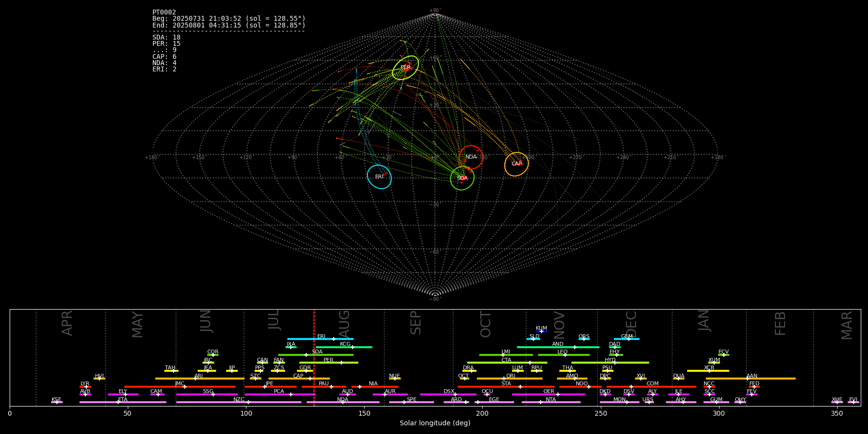Select the pink NDA bar in the timeline
The height and width of the screenshot is (434, 868).
(x=343, y=402)
